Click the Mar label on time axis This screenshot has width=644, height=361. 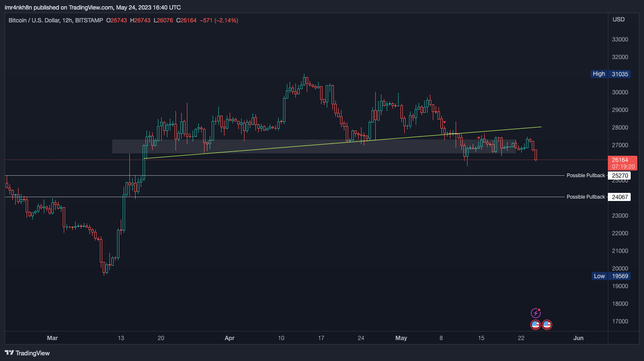[x=52, y=338]
